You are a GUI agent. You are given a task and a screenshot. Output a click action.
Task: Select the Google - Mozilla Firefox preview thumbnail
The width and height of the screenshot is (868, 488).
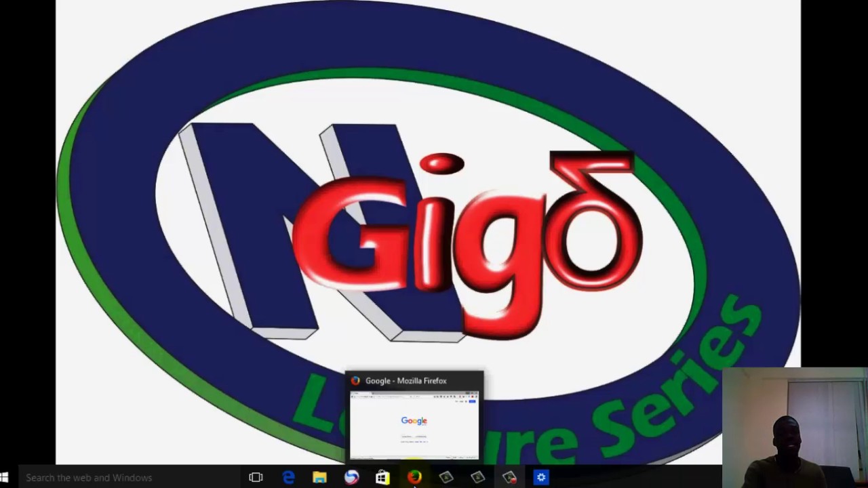(414, 426)
